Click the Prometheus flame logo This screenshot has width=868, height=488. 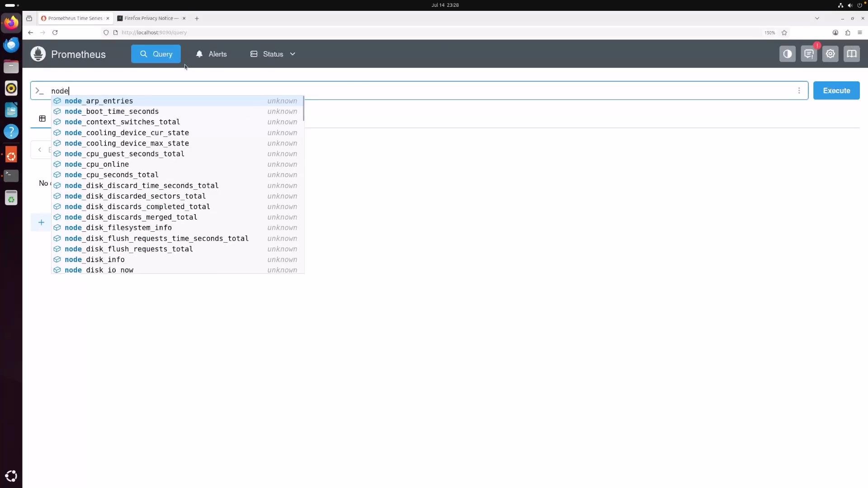(x=38, y=54)
